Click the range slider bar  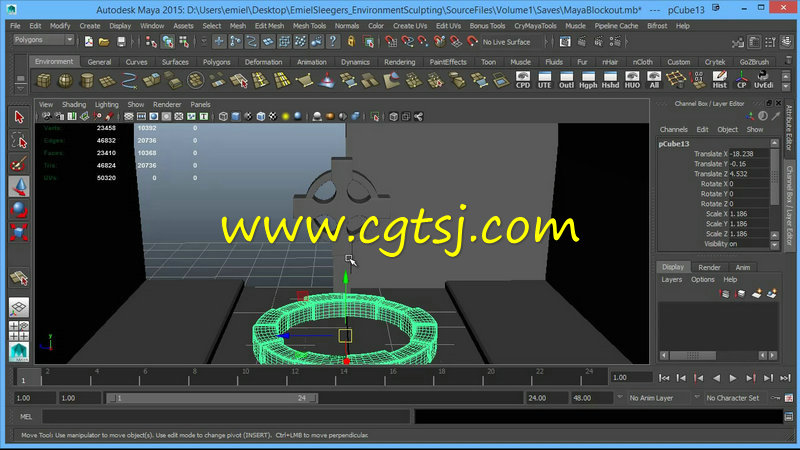click(x=212, y=398)
